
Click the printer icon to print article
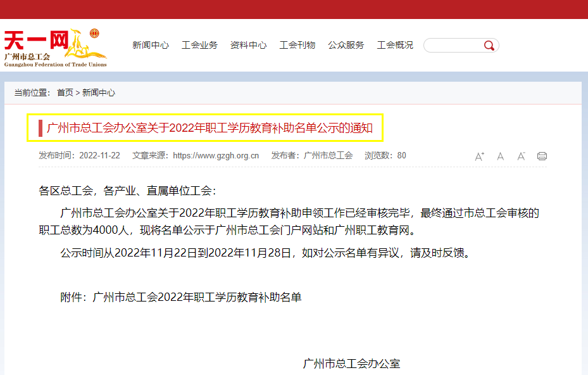(x=542, y=156)
